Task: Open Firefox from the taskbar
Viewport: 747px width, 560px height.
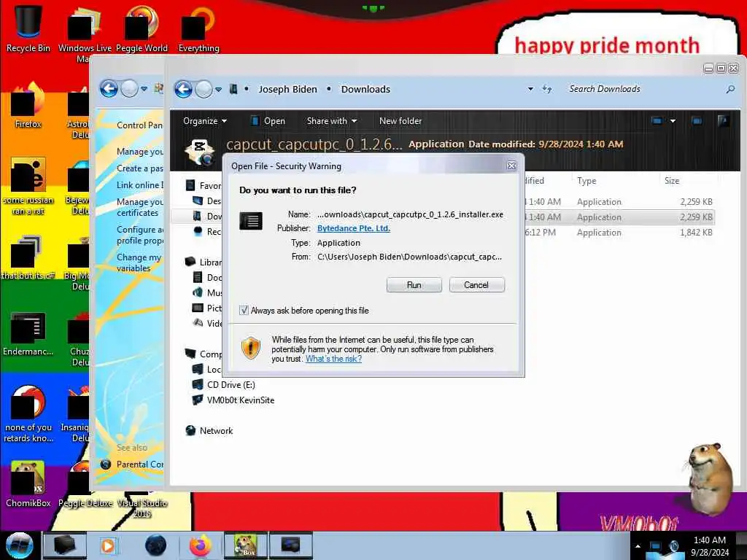Action: pos(200,545)
